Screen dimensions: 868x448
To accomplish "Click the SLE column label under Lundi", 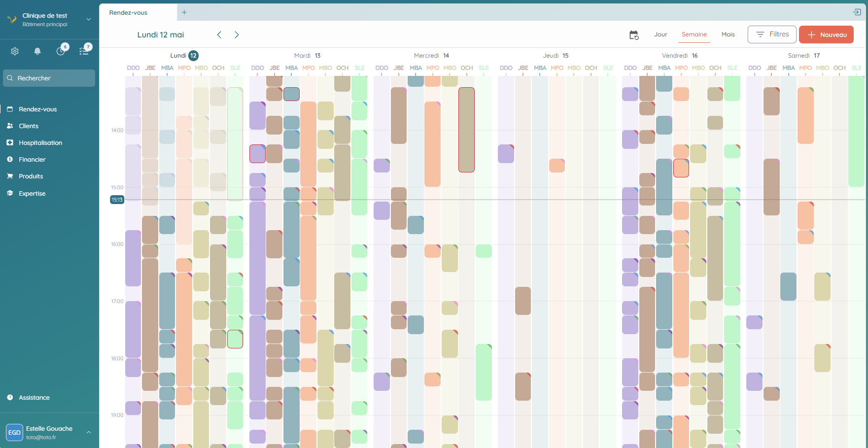I will pos(235,68).
